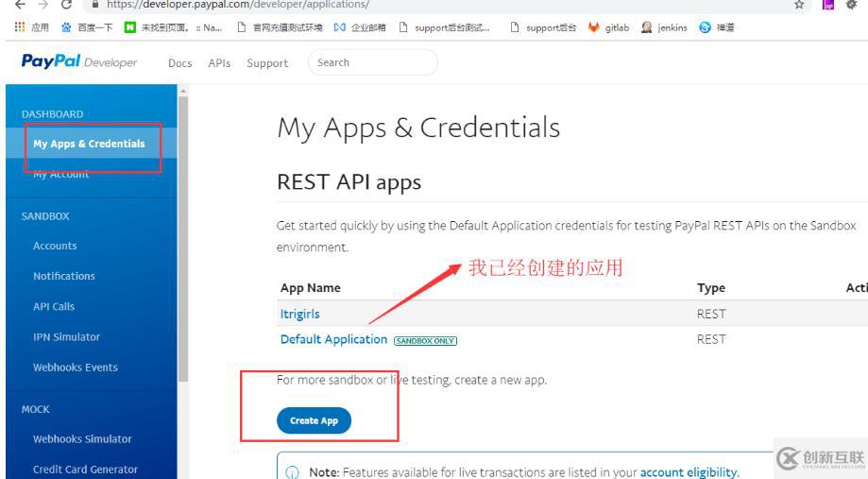The height and width of the screenshot is (479, 868).
Task: Click REST type in ltrigirls row
Action: (x=711, y=314)
